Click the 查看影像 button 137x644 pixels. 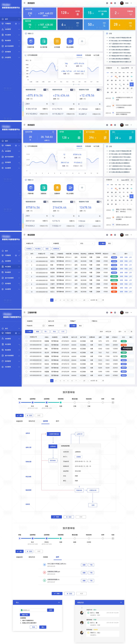pos(56,249)
